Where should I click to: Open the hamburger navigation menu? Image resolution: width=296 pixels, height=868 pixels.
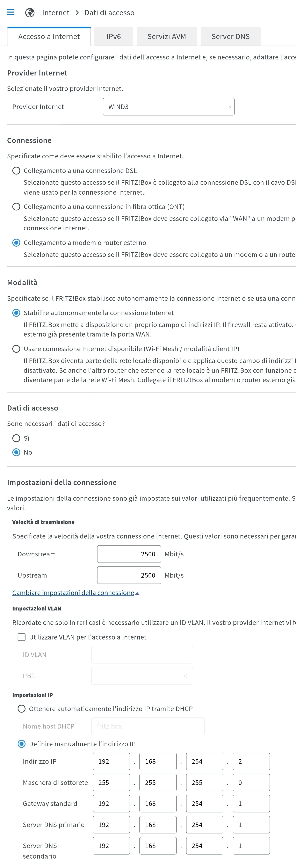10,13
